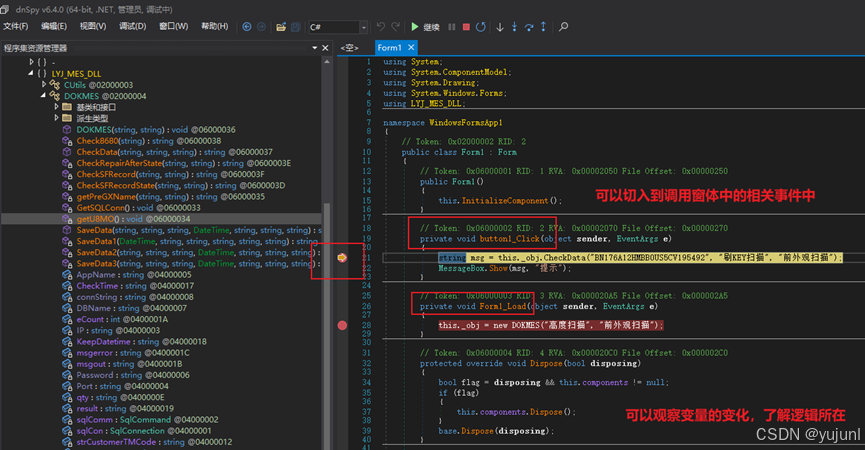Select the sqlComm : SqlCommand field

point(147,420)
